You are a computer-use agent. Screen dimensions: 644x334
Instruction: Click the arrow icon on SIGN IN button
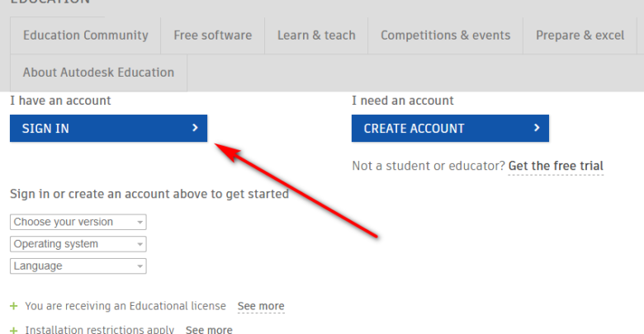[195, 128]
